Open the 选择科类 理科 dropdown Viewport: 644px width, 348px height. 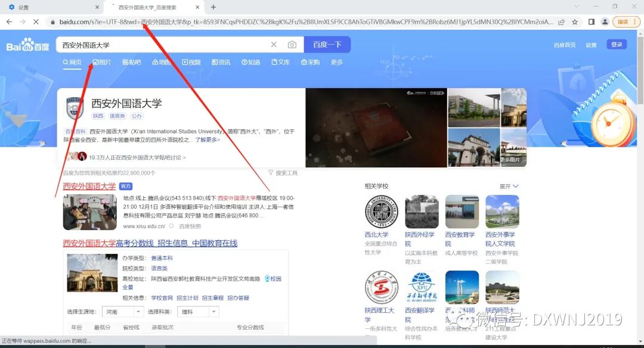tap(199, 312)
